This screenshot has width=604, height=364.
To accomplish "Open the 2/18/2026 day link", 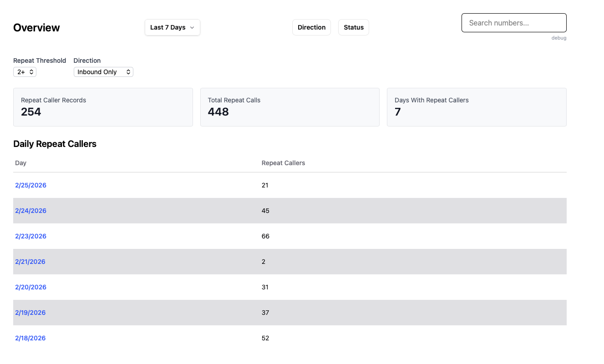I will pyautogui.click(x=30, y=338).
